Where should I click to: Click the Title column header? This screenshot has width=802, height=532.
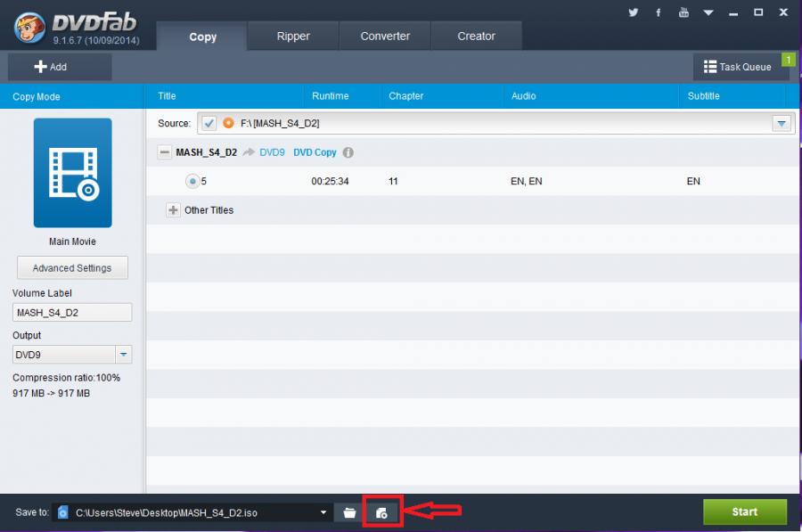[167, 96]
